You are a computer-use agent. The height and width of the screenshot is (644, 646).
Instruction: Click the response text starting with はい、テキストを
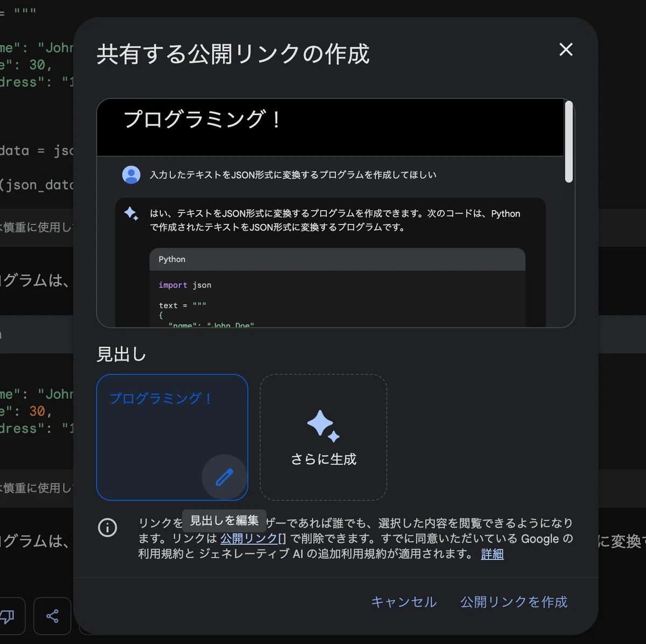point(335,220)
